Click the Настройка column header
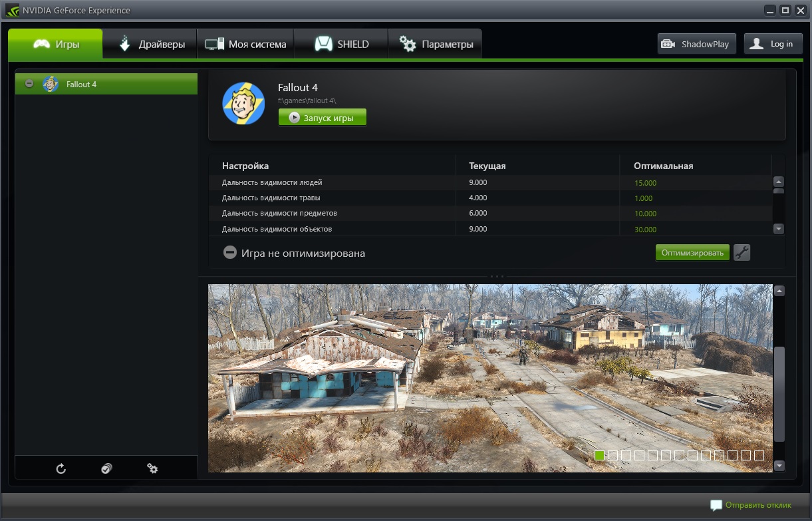The image size is (812, 521). point(245,166)
